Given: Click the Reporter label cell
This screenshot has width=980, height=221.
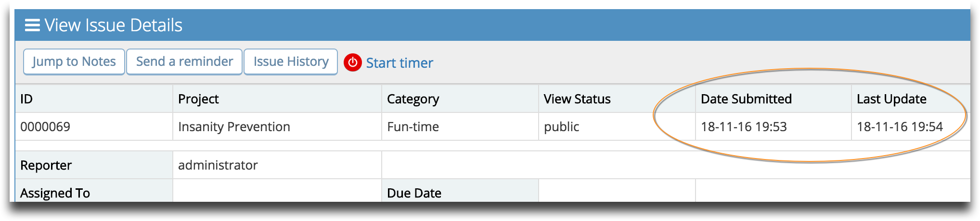Looking at the screenshot, I should [94, 165].
